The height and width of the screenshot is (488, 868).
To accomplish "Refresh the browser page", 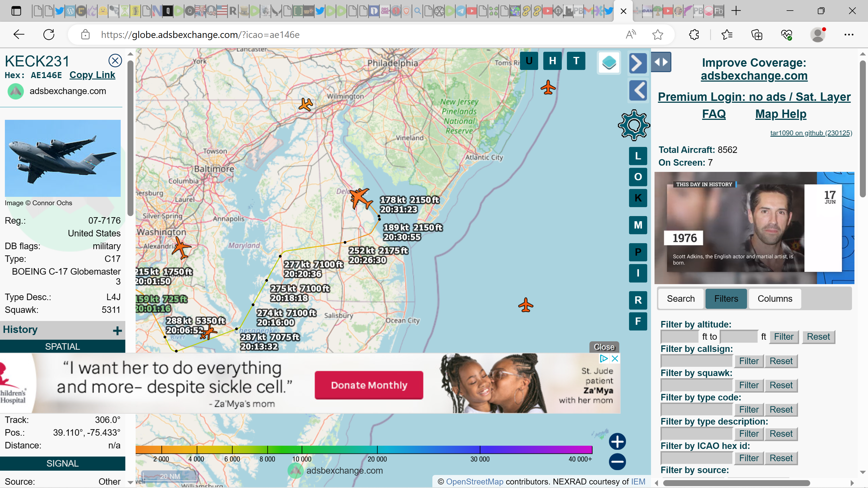I will [x=49, y=34].
